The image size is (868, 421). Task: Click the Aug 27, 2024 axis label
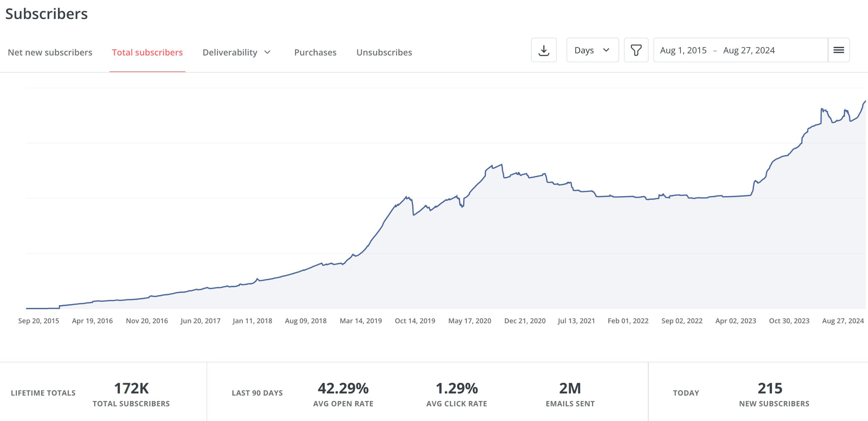click(843, 321)
